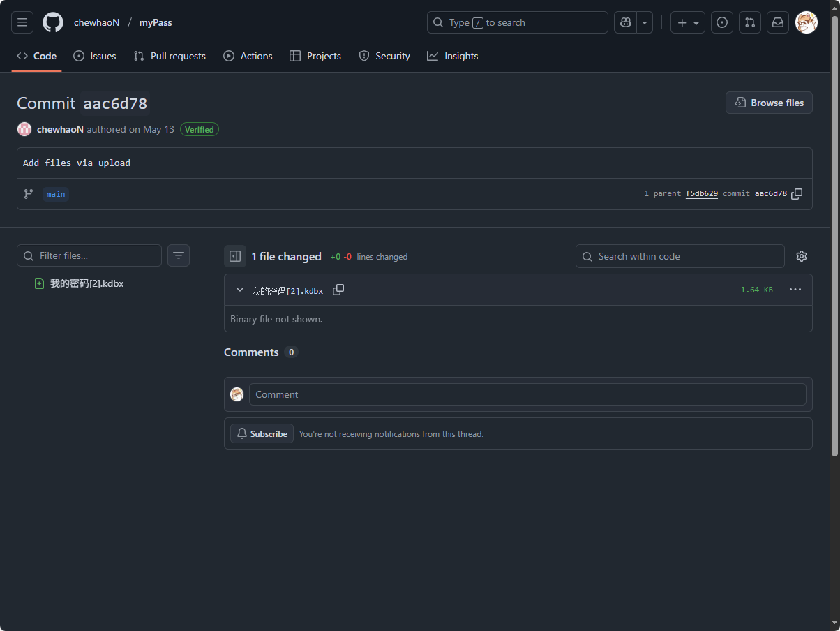Open the hamburger navigation menu
840x631 pixels.
(22, 22)
